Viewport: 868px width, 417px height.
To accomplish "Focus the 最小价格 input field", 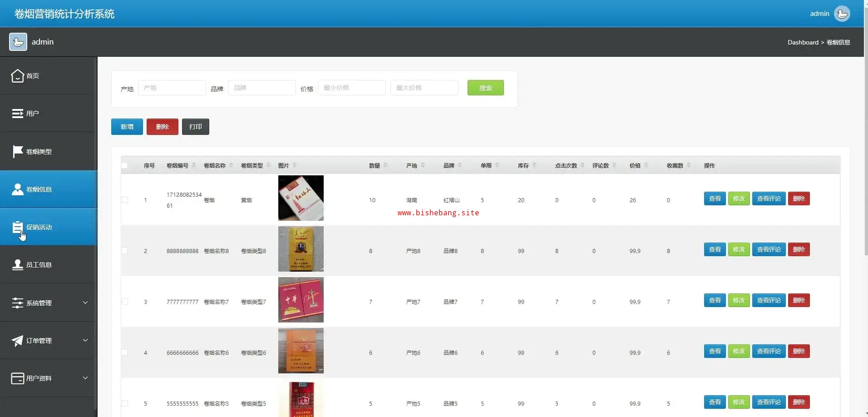I will 352,88.
